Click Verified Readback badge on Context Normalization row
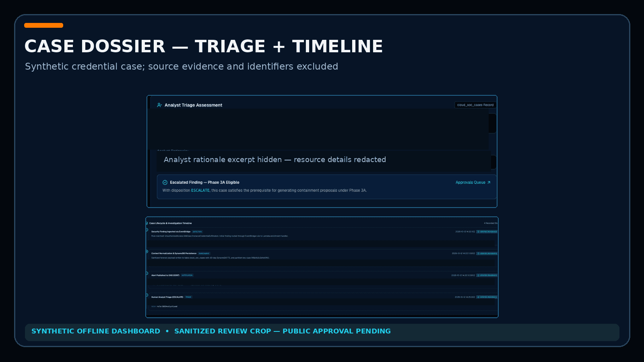The image size is (644, 362). coord(487,253)
